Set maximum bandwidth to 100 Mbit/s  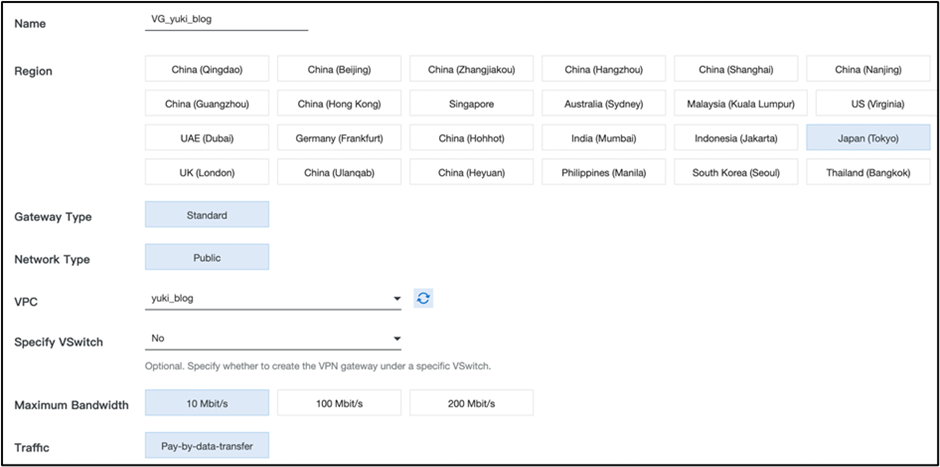coord(339,404)
